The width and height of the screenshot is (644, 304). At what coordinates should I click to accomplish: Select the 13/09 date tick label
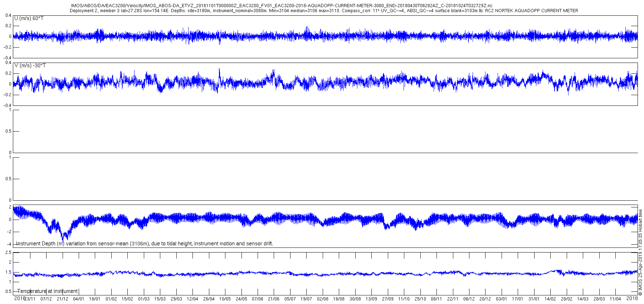tap(371, 299)
